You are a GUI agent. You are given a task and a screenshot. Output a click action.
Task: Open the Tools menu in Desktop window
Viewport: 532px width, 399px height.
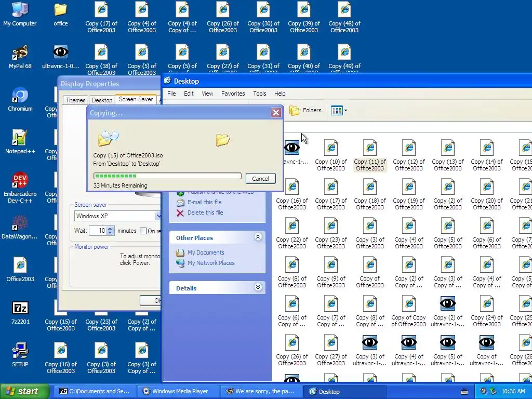[x=260, y=94]
